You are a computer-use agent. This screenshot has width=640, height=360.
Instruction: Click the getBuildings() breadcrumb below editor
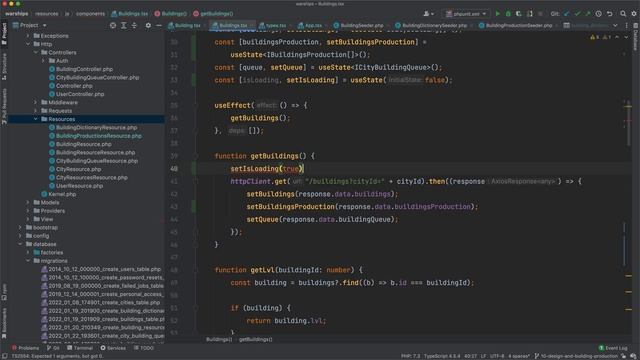[256, 339]
